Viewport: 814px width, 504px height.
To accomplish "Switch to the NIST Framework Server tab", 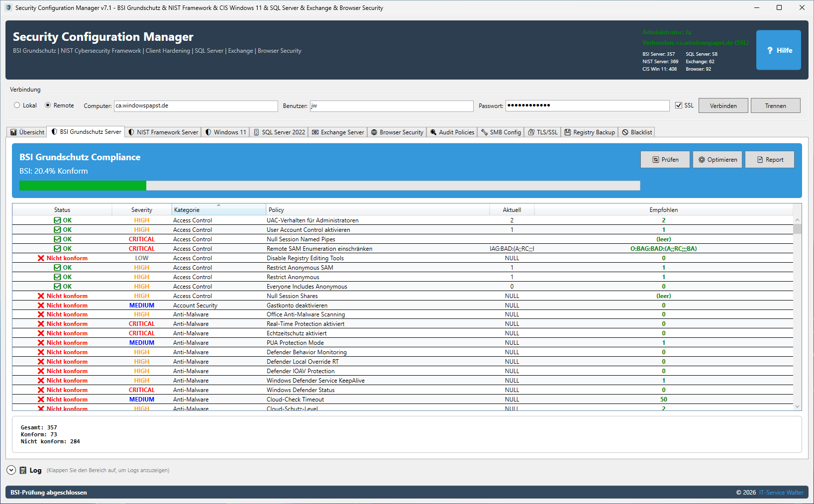I will (x=163, y=132).
